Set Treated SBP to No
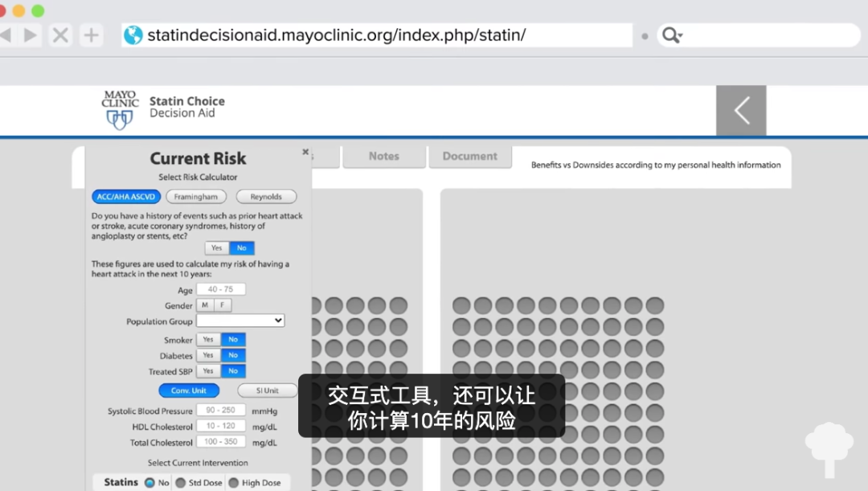 233,371
